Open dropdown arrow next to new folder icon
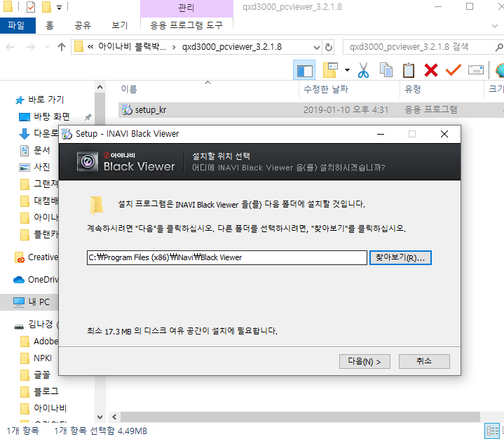 coord(347,70)
